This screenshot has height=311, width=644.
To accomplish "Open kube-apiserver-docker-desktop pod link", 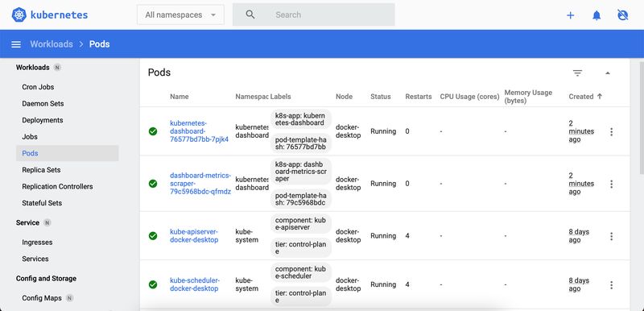I will 194,236.
